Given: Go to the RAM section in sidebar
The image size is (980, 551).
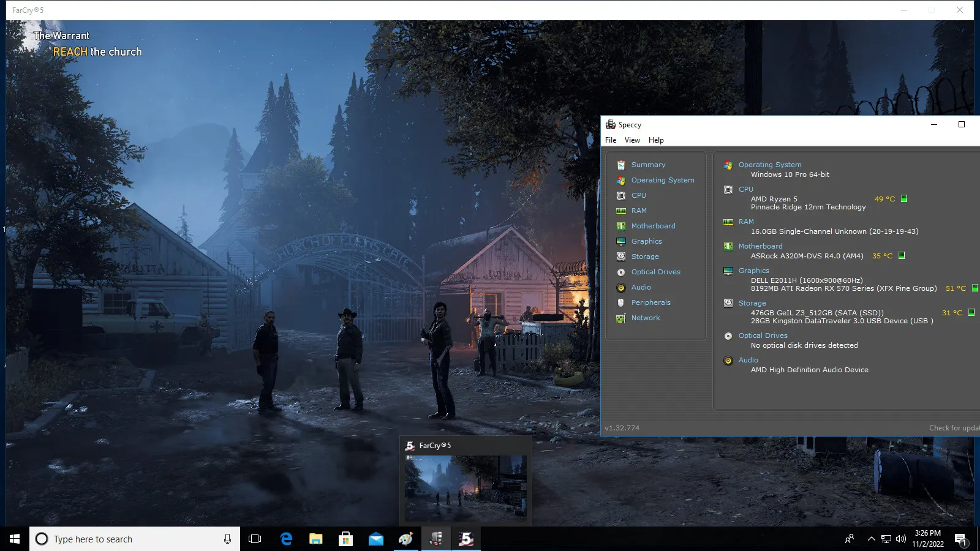Looking at the screenshot, I should 639,211.
